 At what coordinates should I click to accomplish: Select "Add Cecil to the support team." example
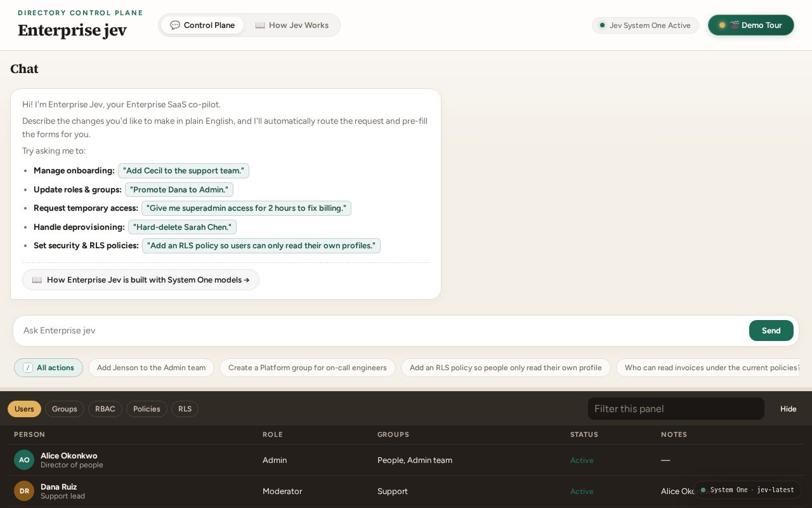coord(183,171)
